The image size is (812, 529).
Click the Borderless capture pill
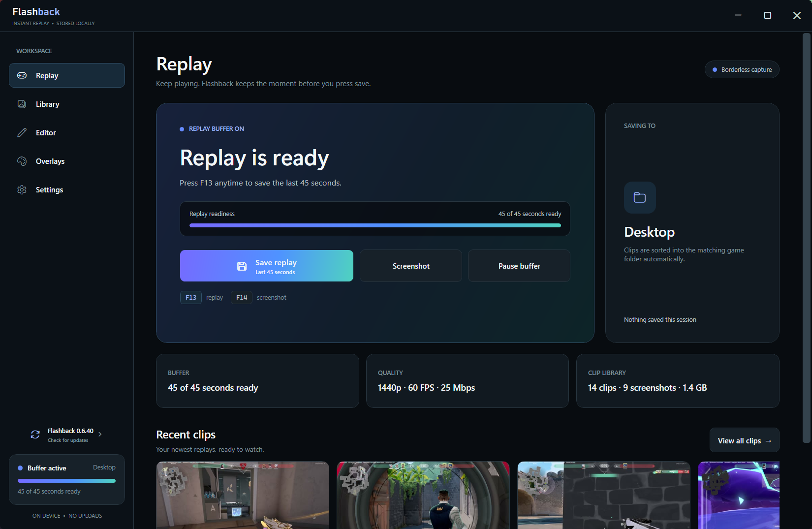pos(742,69)
